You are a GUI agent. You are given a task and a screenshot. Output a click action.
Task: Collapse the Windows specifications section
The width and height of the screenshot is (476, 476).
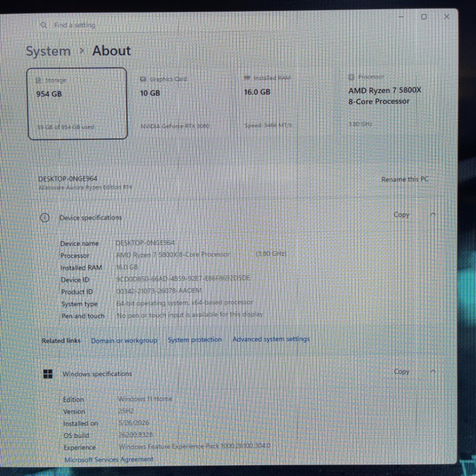[x=433, y=371]
